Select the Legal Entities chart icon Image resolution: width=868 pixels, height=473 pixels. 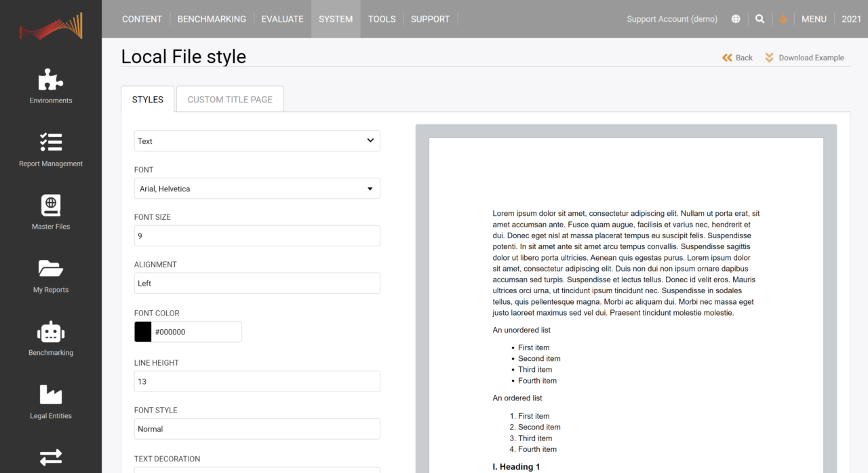tap(50, 395)
